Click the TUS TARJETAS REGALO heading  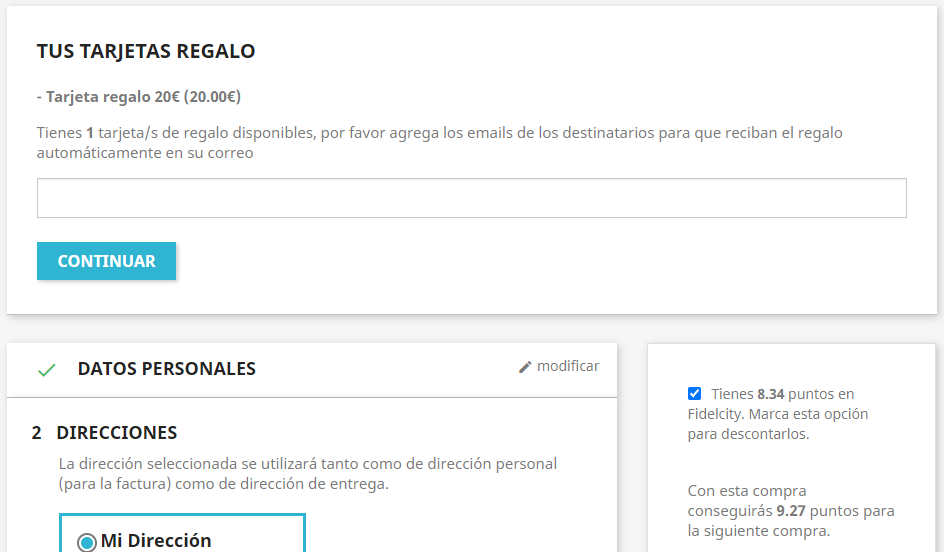point(146,51)
